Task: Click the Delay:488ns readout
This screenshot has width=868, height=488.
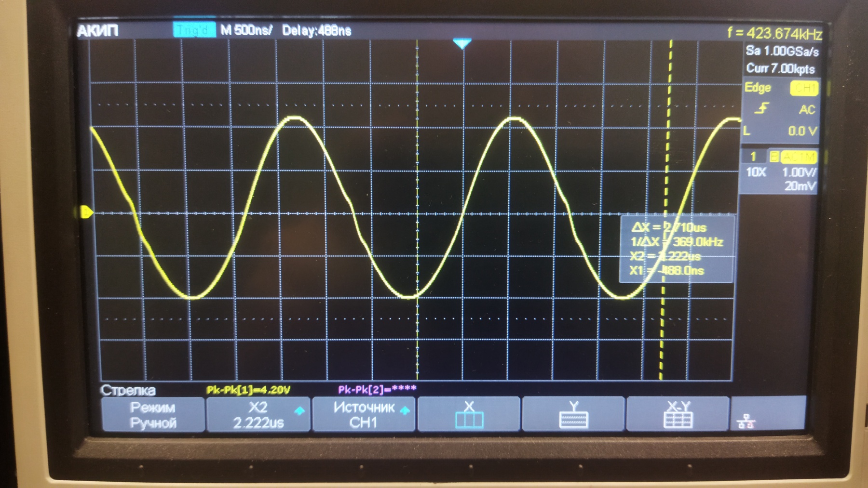Action: click(316, 31)
